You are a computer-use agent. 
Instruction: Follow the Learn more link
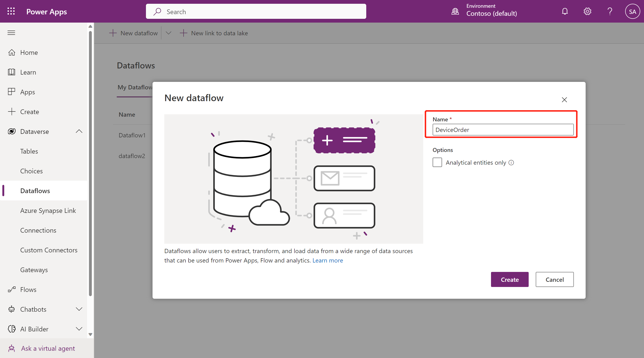click(327, 260)
